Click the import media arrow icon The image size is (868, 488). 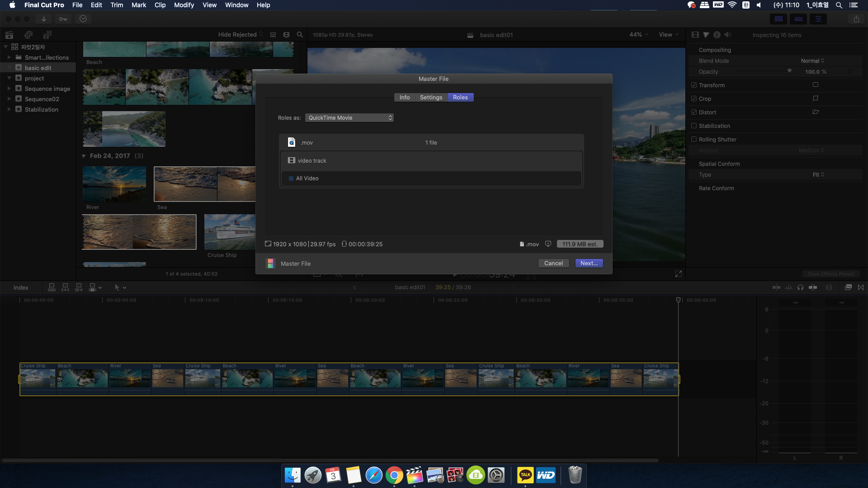coord(44,19)
